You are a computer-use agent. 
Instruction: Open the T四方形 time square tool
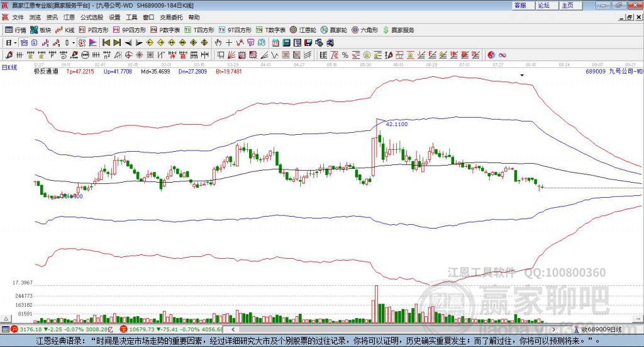coord(199,30)
